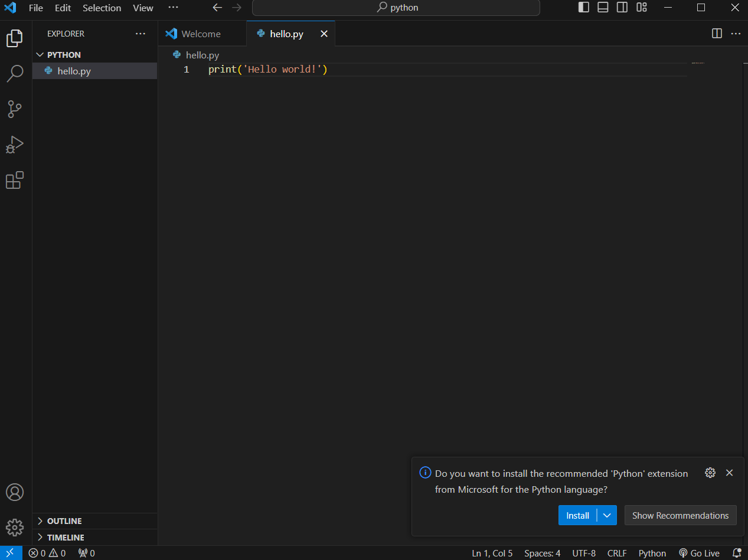This screenshot has width=748, height=560.
Task: Click the VS Code logo in title bar
Action: tap(10, 8)
